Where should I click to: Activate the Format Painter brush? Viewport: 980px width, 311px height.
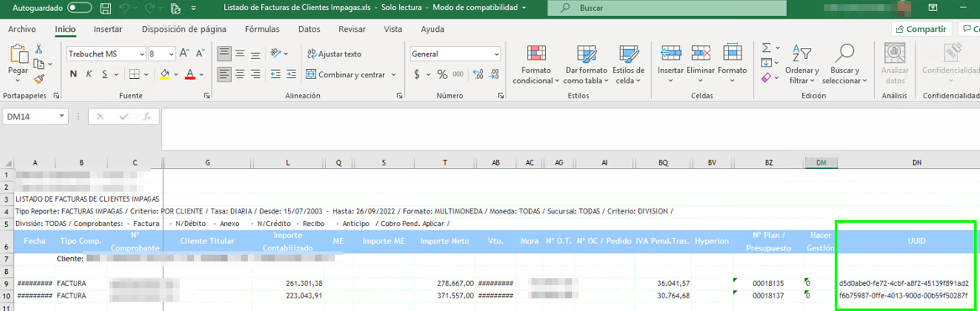click(39, 79)
